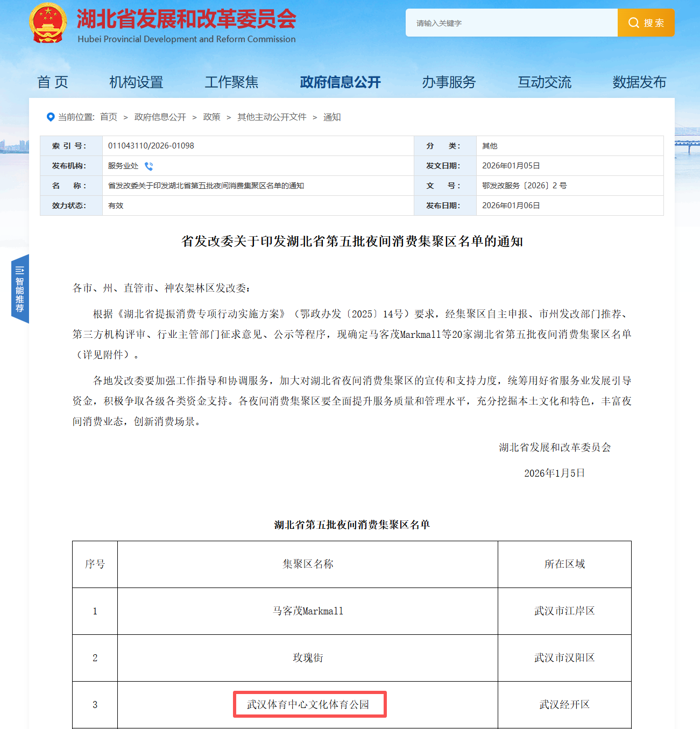Go to 首页 in main navigation
This screenshot has height=729, width=700.
tap(53, 82)
